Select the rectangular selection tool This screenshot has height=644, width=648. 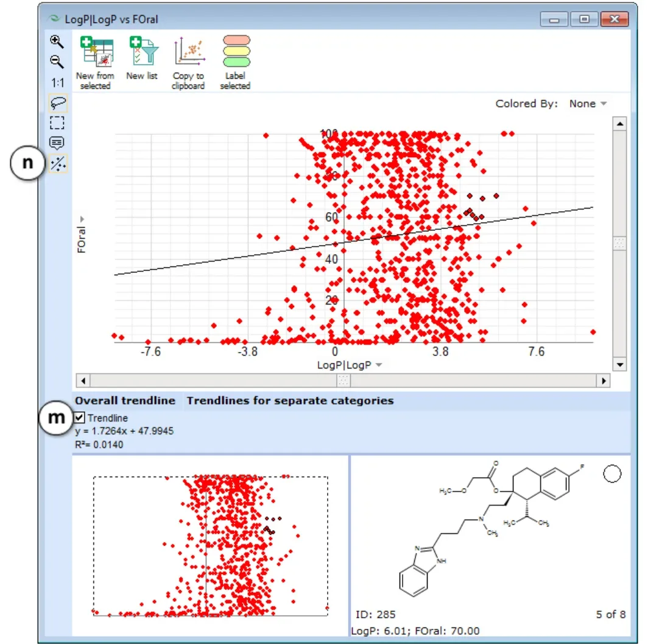click(57, 122)
